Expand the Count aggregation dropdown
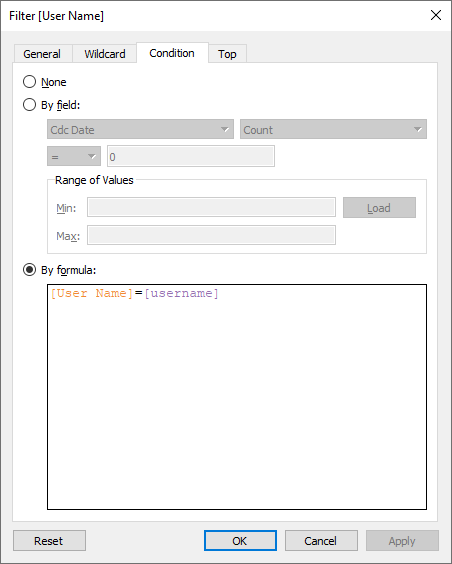Viewport: 452px width, 564px height. point(333,129)
